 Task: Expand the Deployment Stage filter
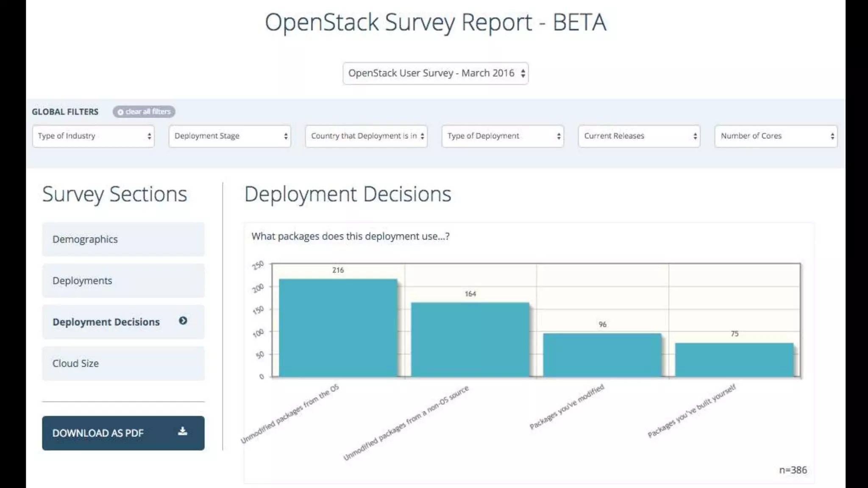click(230, 136)
